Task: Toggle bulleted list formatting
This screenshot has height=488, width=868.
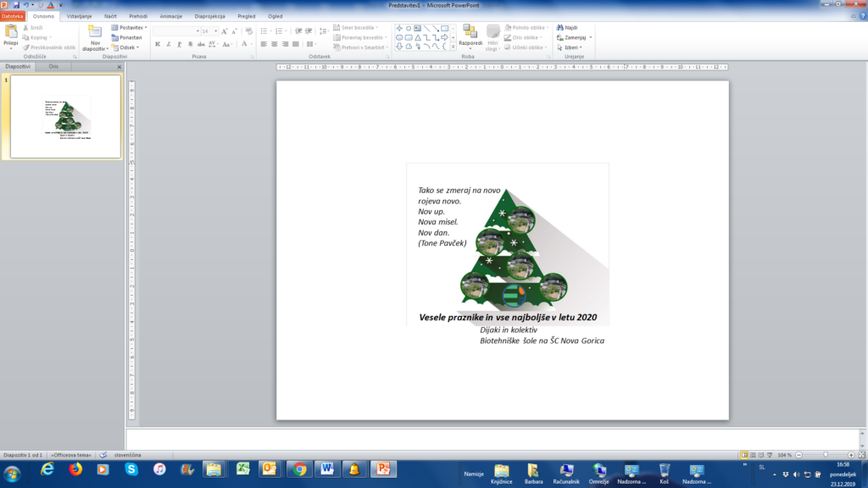Action: point(265,31)
